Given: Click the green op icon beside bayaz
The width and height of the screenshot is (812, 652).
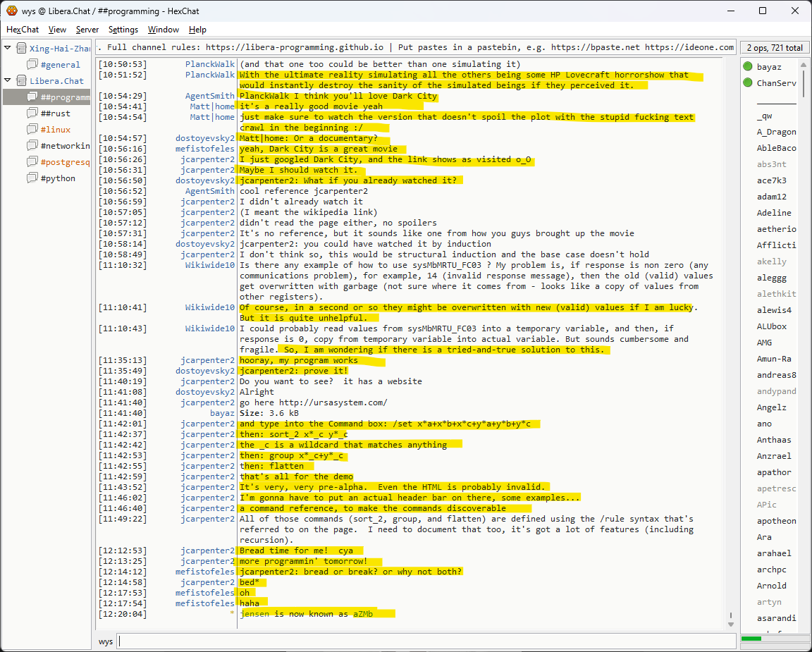Looking at the screenshot, I should 748,66.
